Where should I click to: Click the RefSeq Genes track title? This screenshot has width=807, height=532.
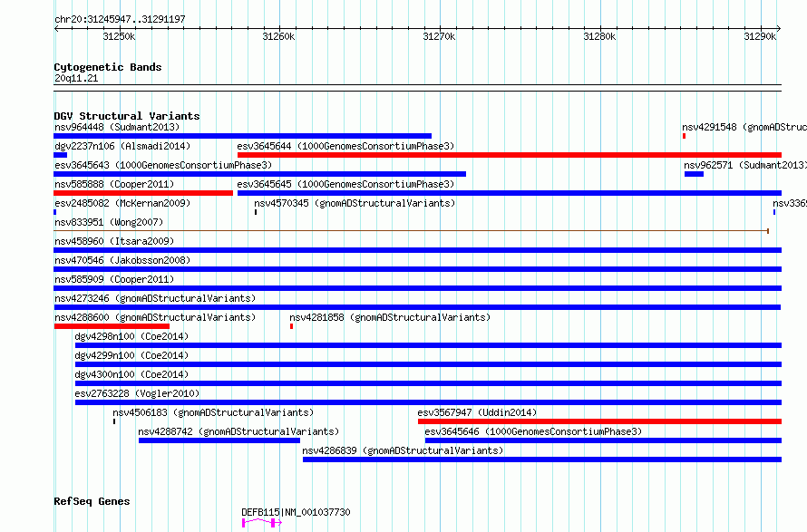[x=92, y=502]
